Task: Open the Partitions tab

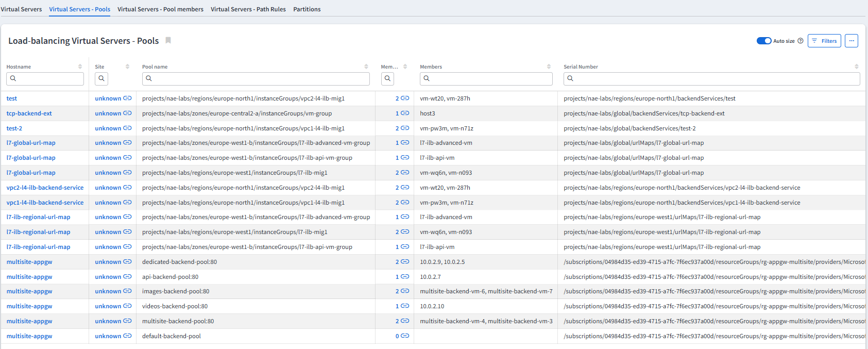Action: [x=307, y=9]
